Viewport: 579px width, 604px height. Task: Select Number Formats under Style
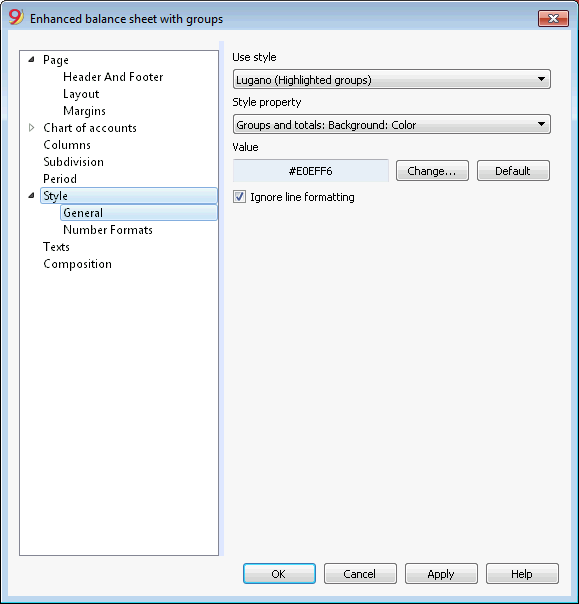(108, 230)
